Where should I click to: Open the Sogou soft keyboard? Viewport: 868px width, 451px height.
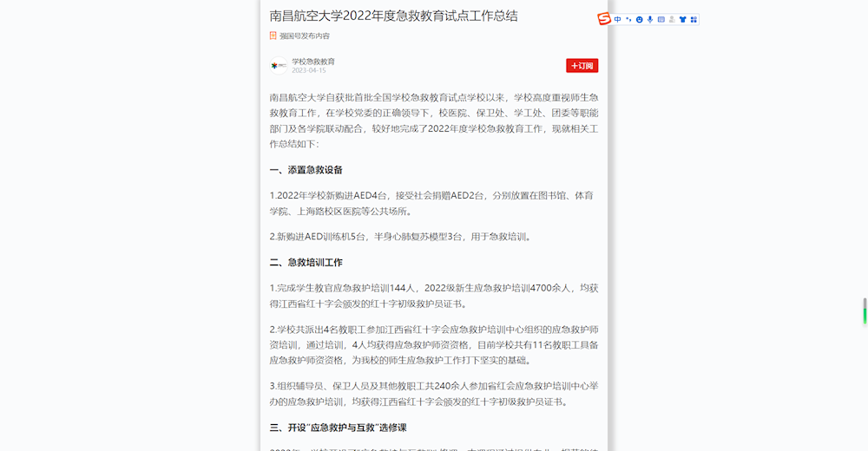click(x=661, y=19)
